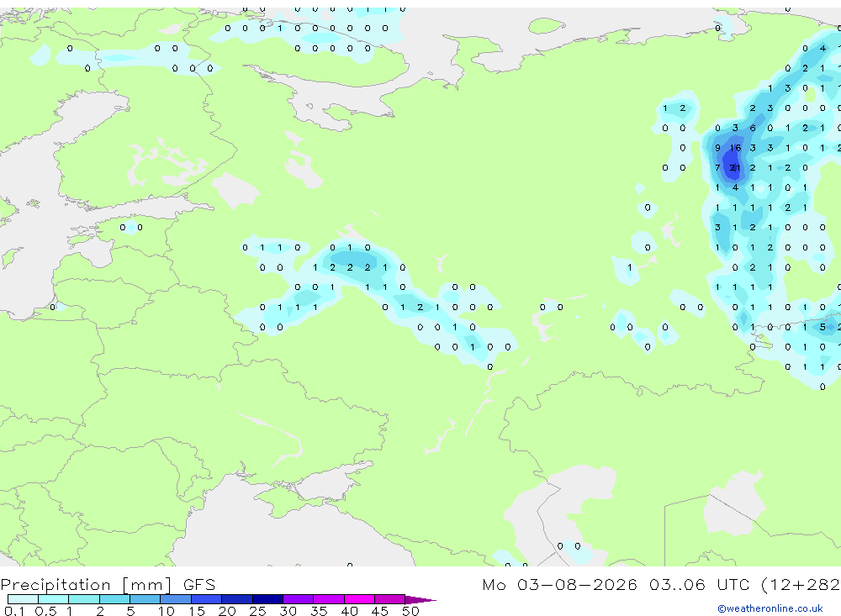Click the '0.5' legend scale label
Viewport: 841px width, 616px height.
(x=45, y=611)
